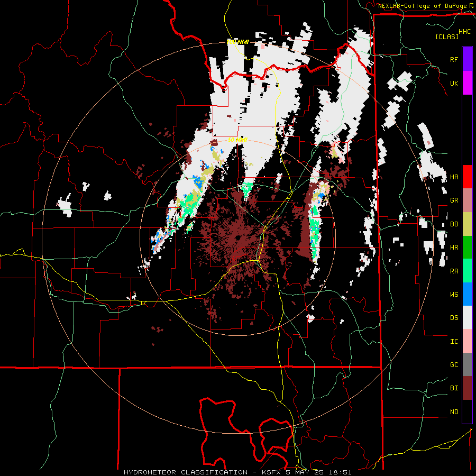
Task: Click the RF purple color swatch
Action: pos(467,59)
